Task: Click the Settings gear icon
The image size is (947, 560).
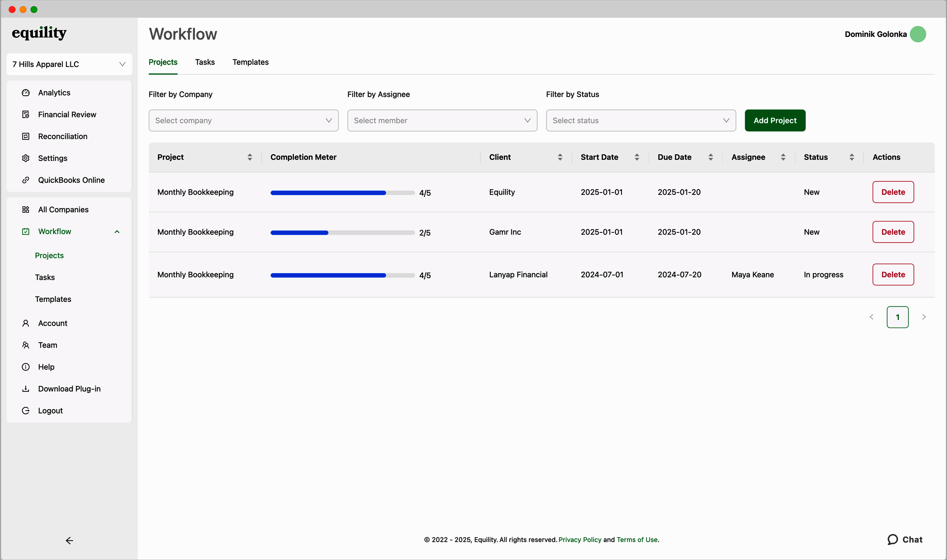Action: click(26, 158)
